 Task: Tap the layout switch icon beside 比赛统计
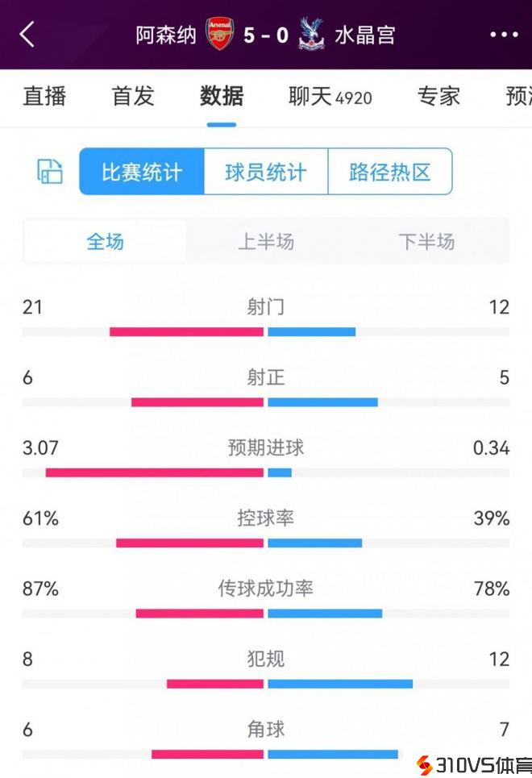(50, 171)
